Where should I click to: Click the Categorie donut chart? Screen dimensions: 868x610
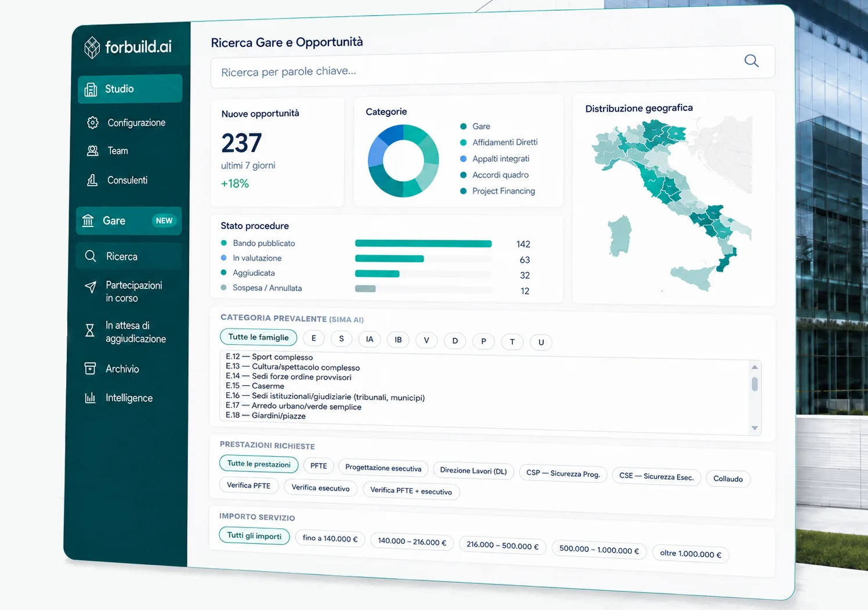[403, 161]
